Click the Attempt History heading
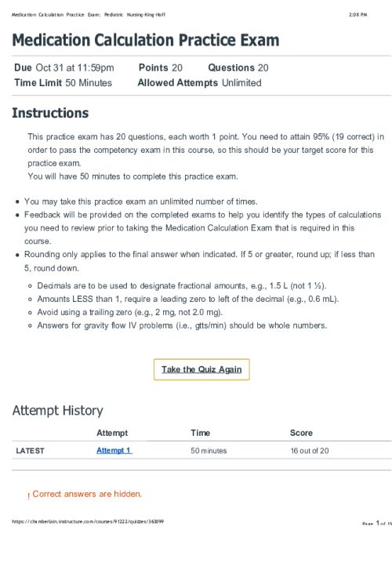 point(57,411)
